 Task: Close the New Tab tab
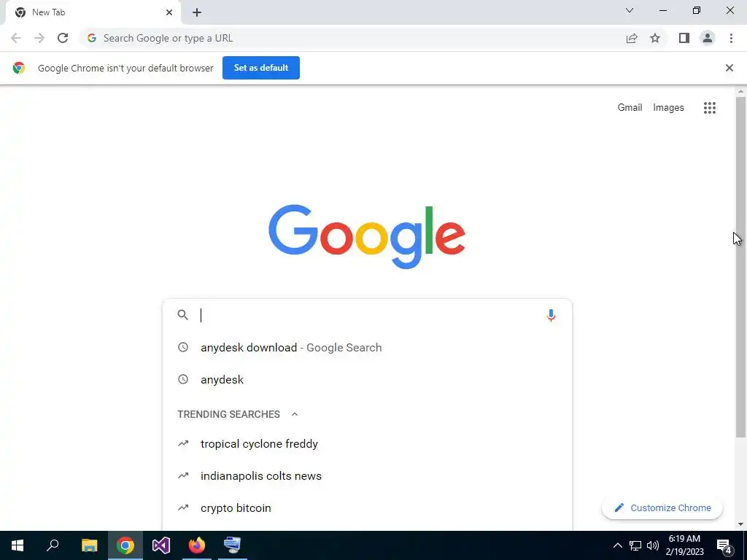pos(169,12)
